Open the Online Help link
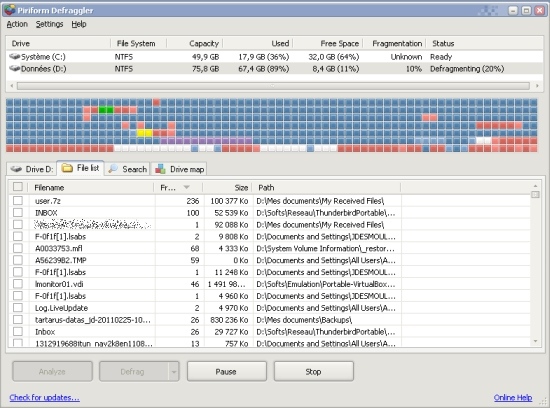Viewport: 550px width, 408px height. (x=513, y=397)
